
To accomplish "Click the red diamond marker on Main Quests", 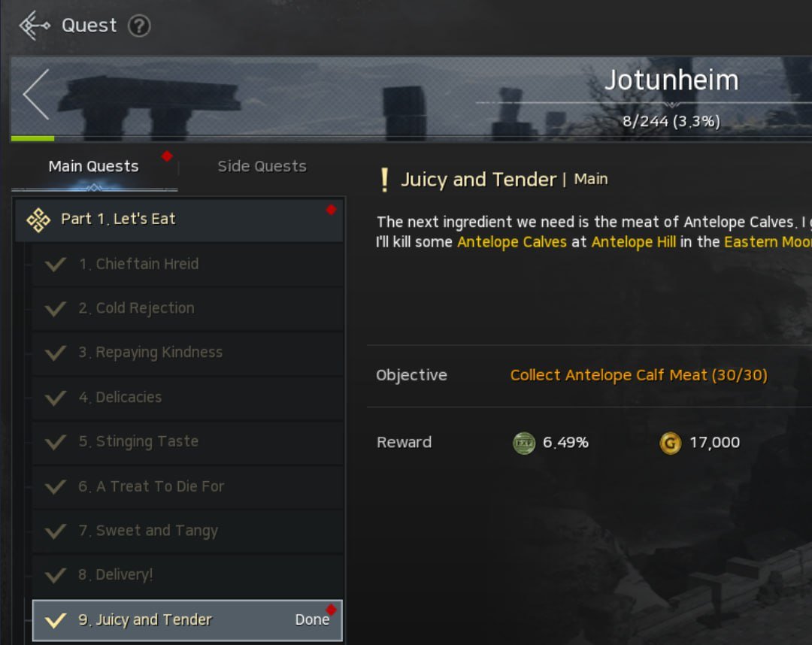I will (167, 156).
